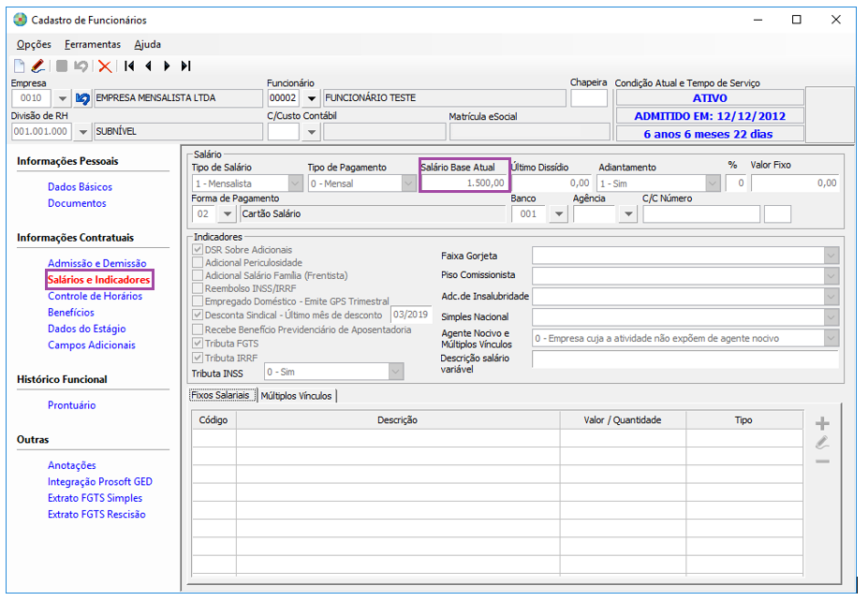Click the Cadastro de Funcionários app icon

coord(20,20)
